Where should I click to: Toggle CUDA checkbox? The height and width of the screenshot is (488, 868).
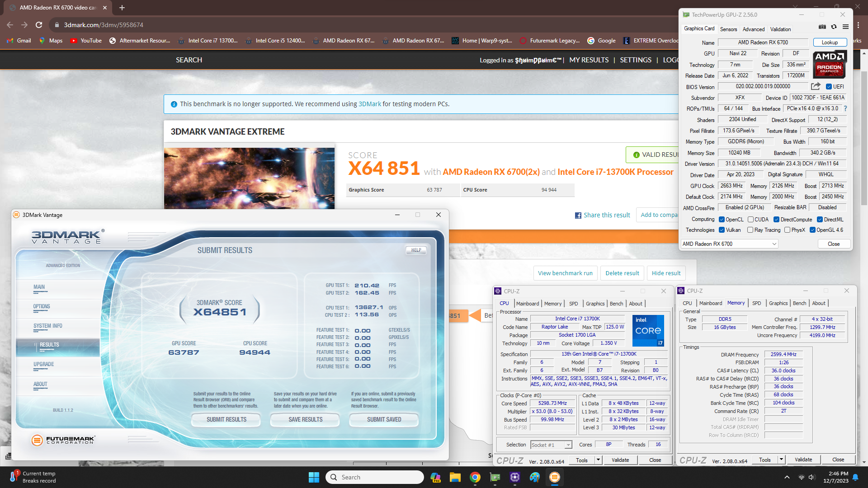coord(750,220)
